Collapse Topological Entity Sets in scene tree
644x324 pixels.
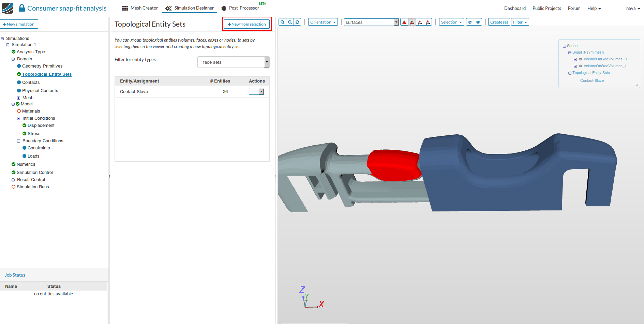[x=570, y=73]
